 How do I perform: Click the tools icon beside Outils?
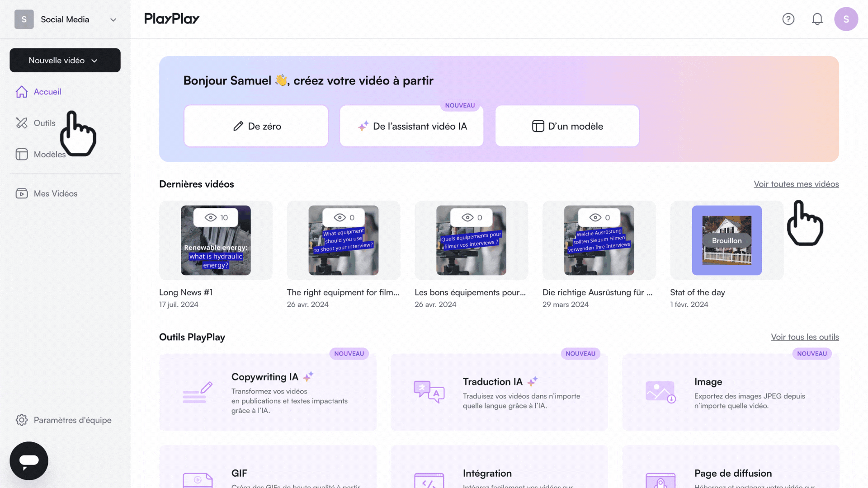point(22,123)
